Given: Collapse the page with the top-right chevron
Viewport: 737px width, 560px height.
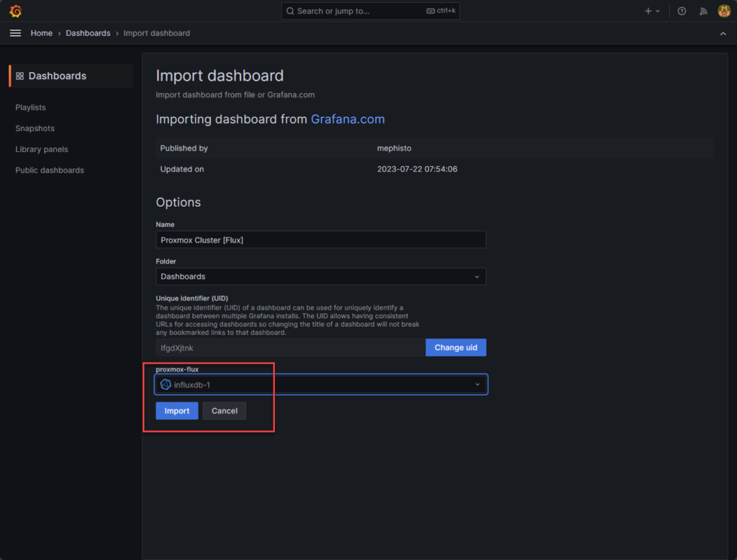Looking at the screenshot, I should tap(723, 33).
